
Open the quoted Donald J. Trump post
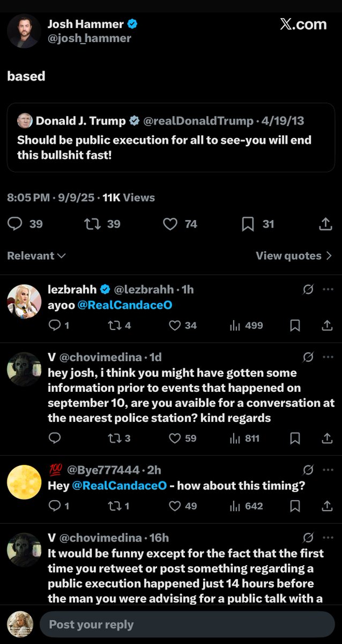click(x=170, y=137)
